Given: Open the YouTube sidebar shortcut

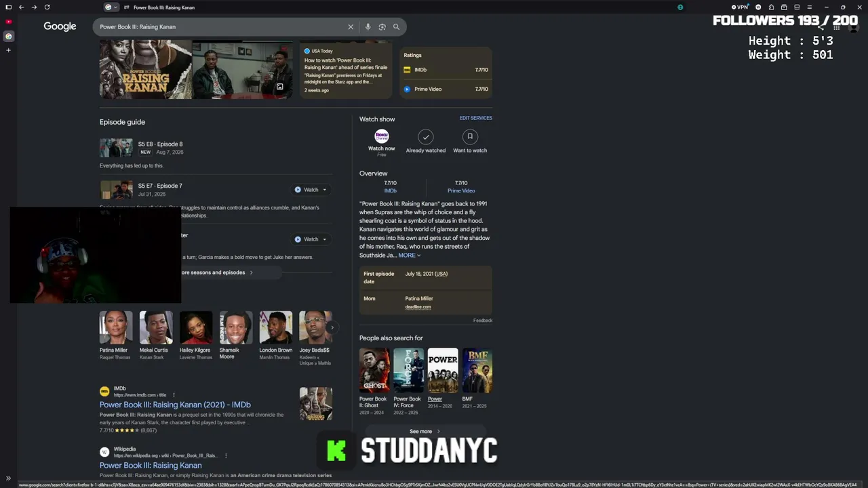Looking at the screenshot, I should click(x=8, y=22).
